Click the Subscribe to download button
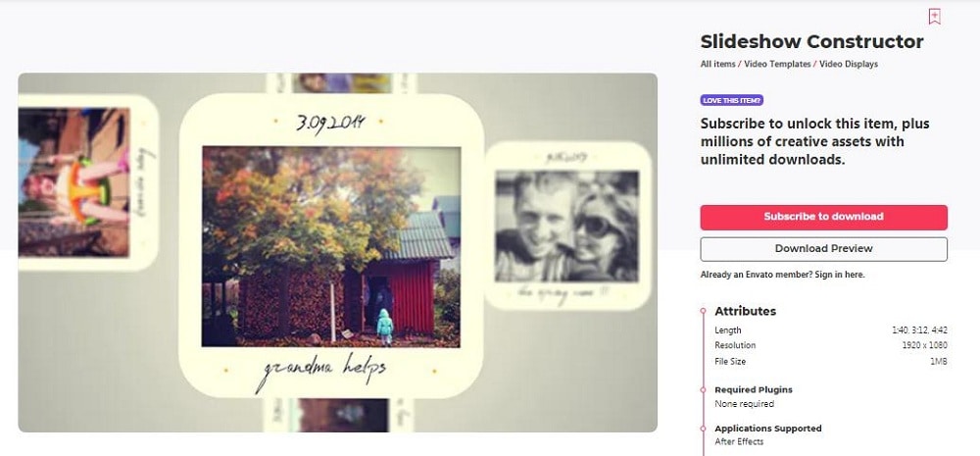 pos(824,217)
